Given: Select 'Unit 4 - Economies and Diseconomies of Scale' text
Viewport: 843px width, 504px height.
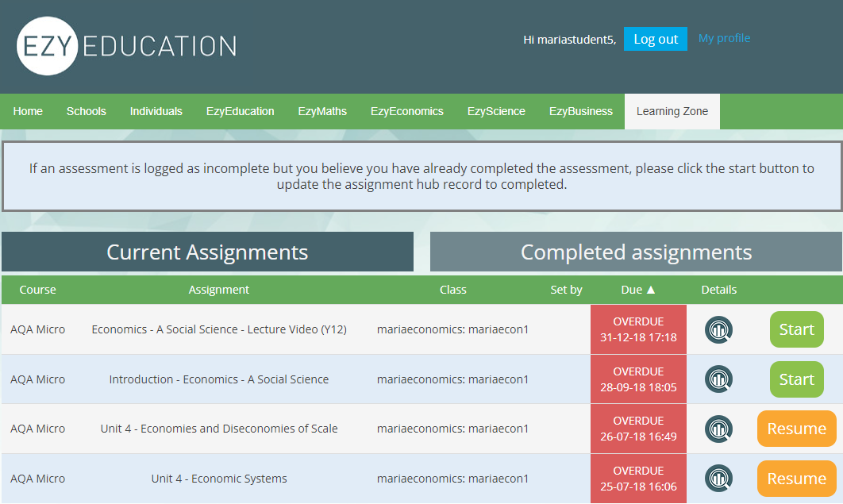Looking at the screenshot, I should [x=219, y=429].
